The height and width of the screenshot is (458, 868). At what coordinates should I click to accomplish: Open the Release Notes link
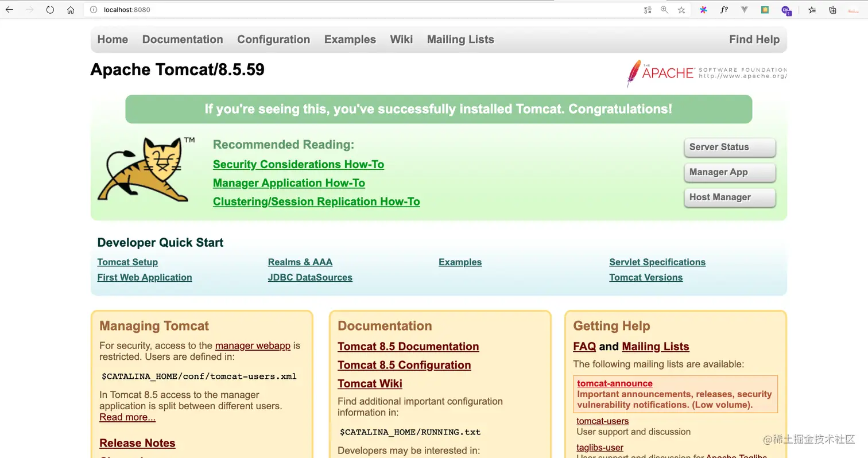tap(137, 443)
